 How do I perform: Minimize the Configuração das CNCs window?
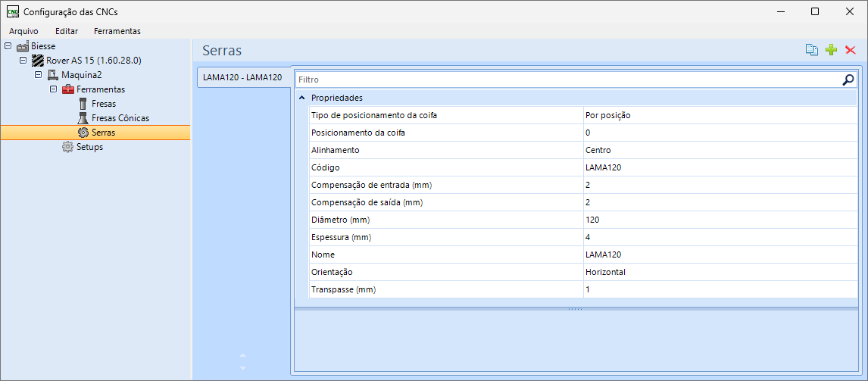[781, 11]
